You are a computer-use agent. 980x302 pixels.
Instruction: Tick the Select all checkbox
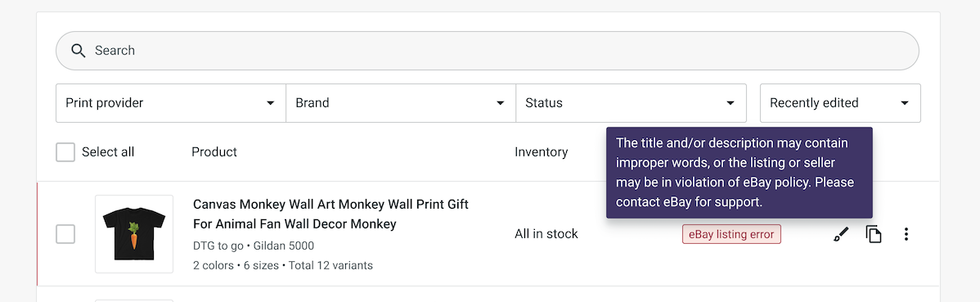65,152
